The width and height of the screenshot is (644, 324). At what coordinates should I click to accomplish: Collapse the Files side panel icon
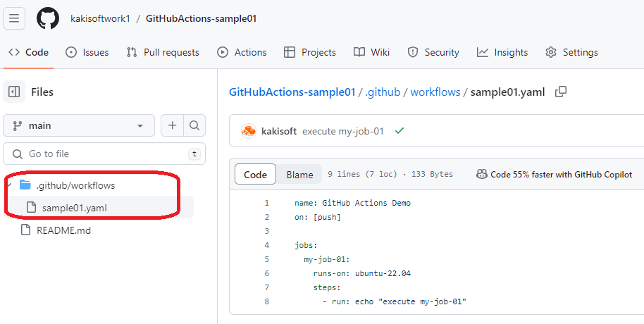pyautogui.click(x=14, y=92)
